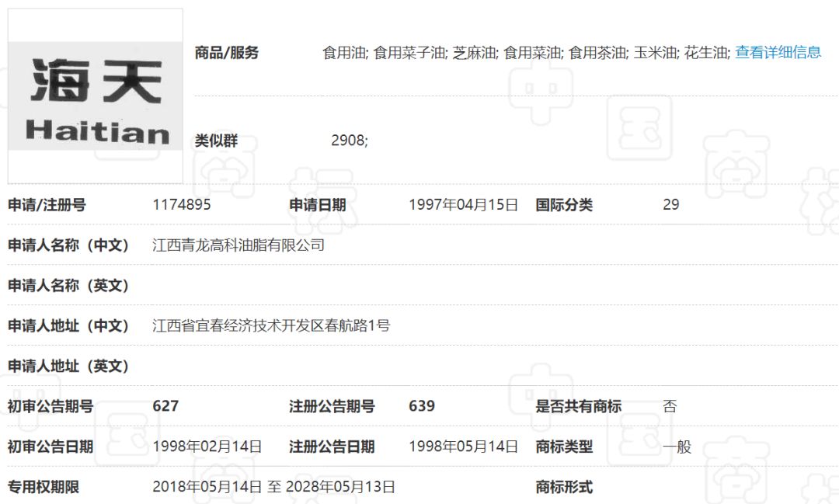Click the 海天 Haitian trademark image

point(96,96)
